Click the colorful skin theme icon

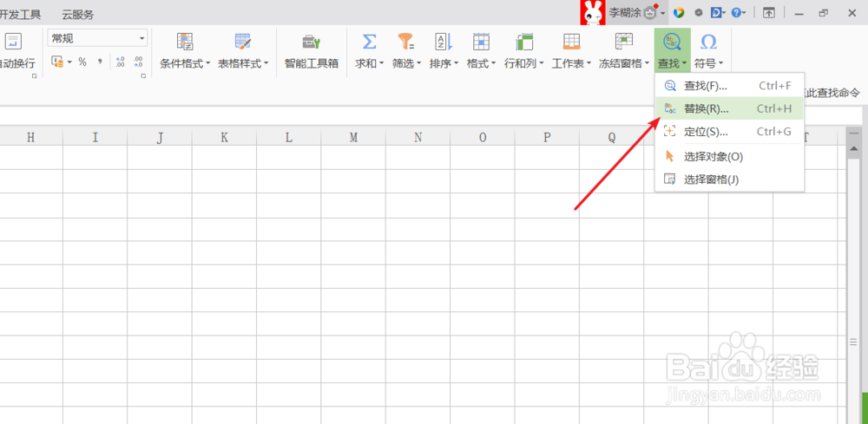pyautogui.click(x=679, y=13)
